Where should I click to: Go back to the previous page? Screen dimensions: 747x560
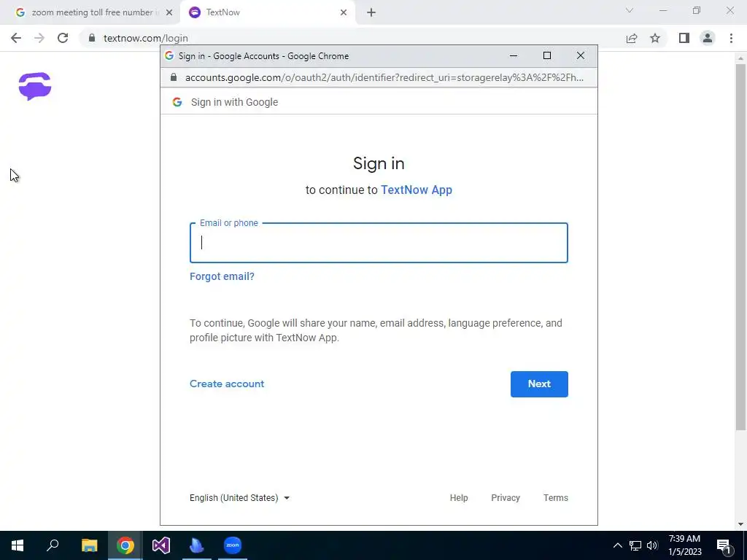coord(16,38)
